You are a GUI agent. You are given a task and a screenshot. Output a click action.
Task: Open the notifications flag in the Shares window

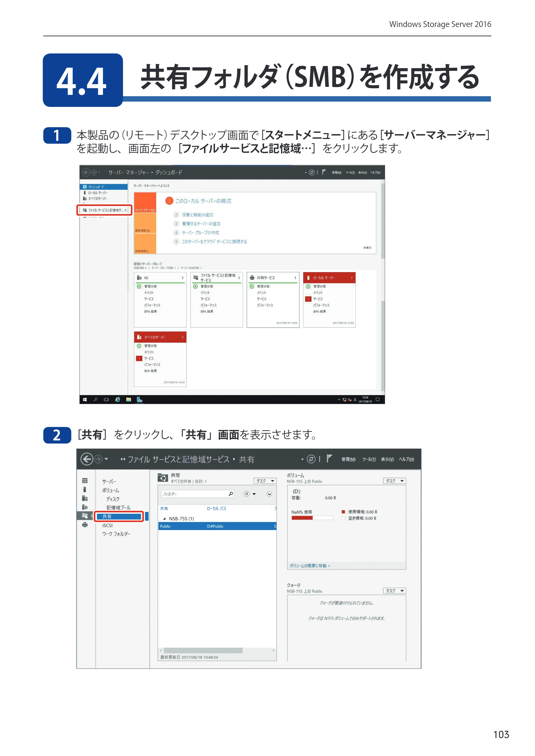(x=329, y=458)
